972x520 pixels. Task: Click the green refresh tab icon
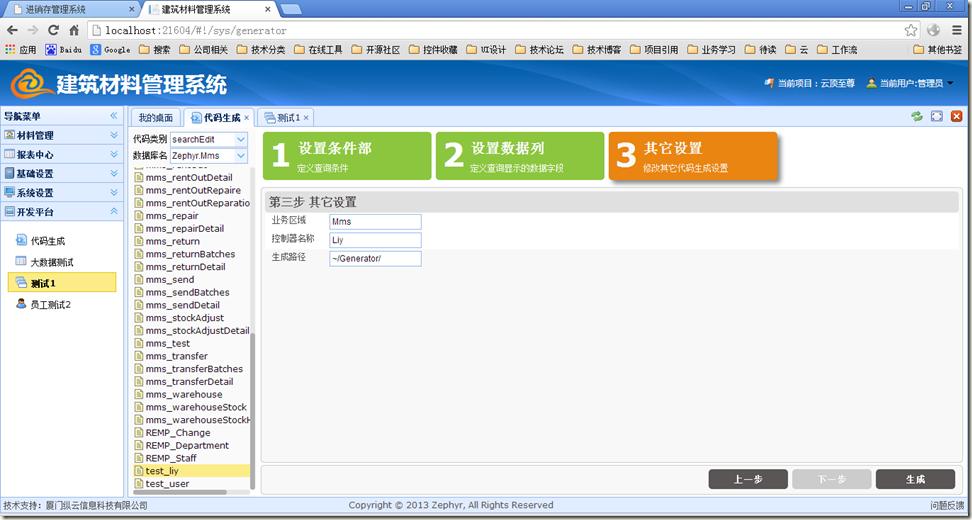click(917, 117)
